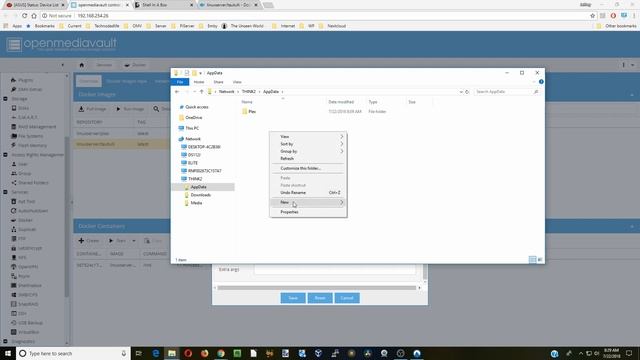The height and width of the screenshot is (360, 640).
Task: Select the AppData share in tree
Action: [198, 187]
